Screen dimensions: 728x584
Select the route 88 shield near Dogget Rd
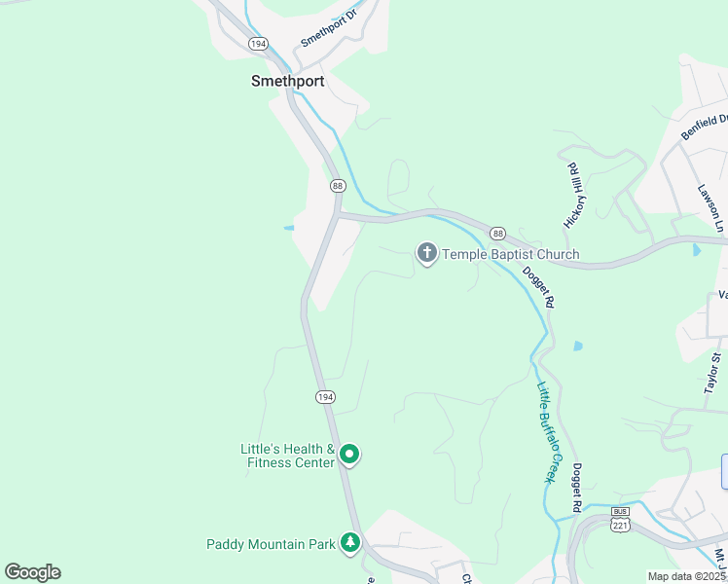(x=497, y=233)
